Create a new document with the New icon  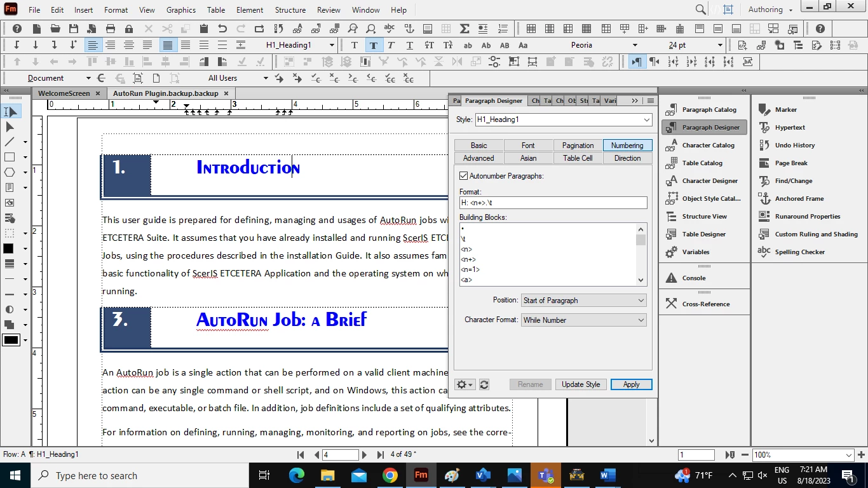click(x=37, y=29)
